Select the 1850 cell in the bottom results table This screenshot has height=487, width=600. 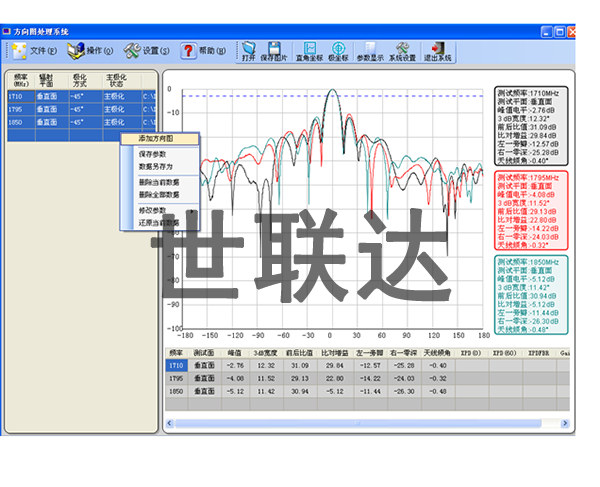click(x=176, y=391)
